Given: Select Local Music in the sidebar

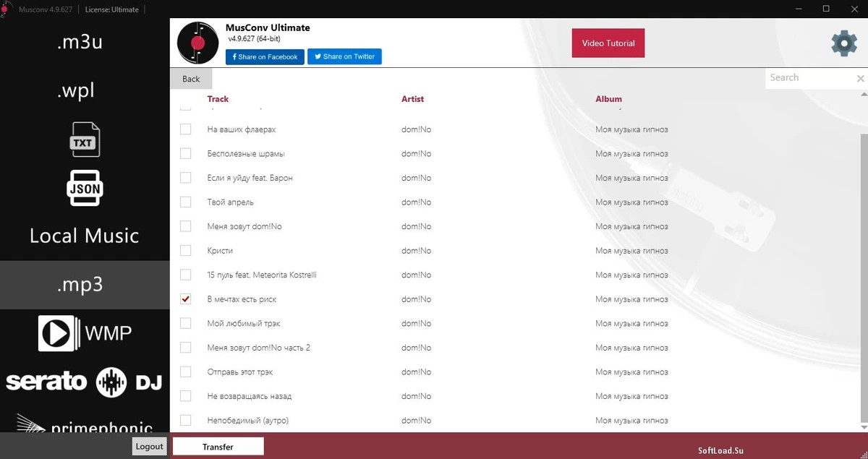Looking at the screenshot, I should click(x=85, y=236).
